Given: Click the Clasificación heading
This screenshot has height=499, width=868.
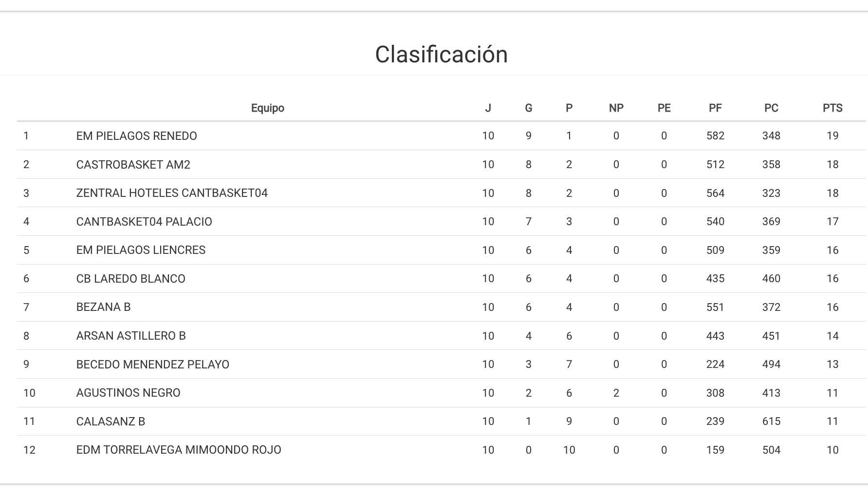Looking at the screenshot, I should click(x=441, y=54).
